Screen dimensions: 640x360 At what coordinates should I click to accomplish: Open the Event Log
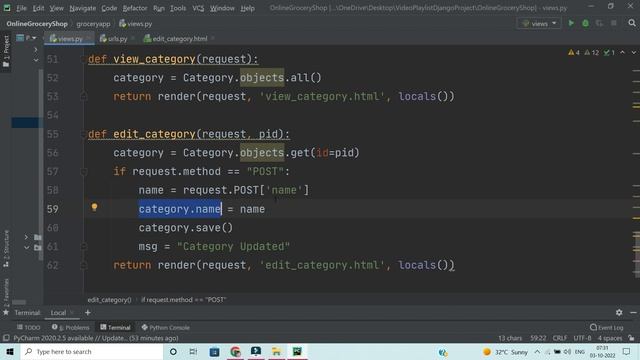point(607,327)
